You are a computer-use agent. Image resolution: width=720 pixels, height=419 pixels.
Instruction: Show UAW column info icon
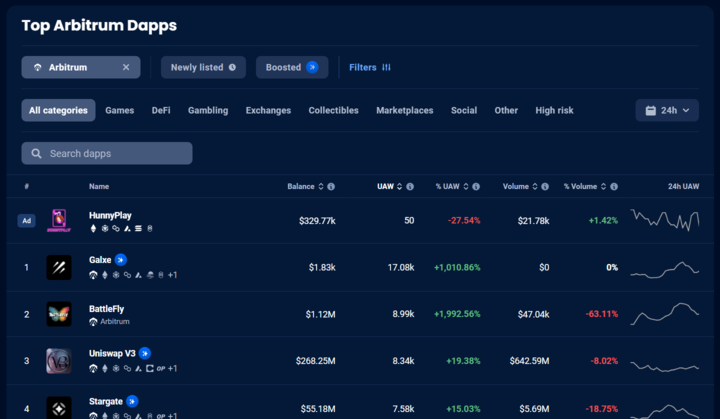pyautogui.click(x=410, y=187)
